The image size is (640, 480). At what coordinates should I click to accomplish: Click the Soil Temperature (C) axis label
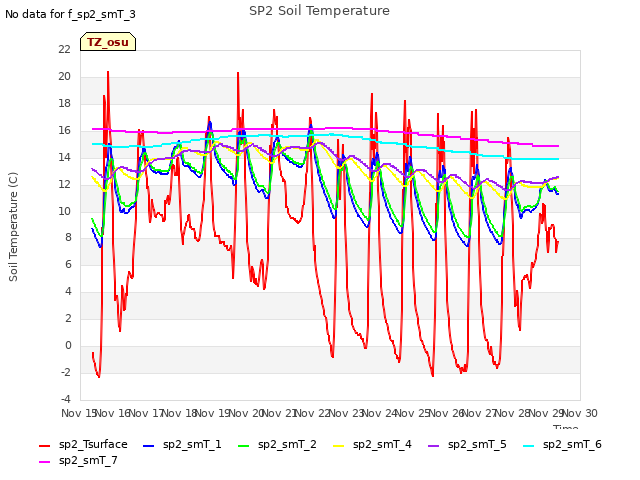(x=13, y=227)
